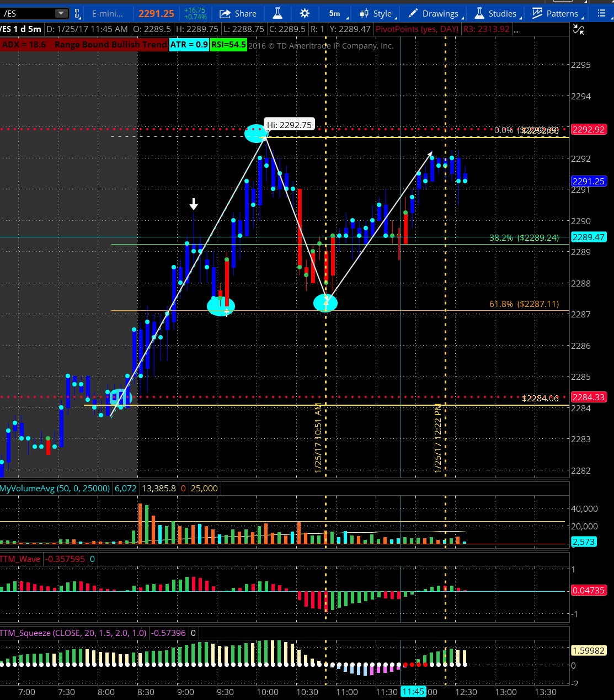Click the white down-arrow drawing marker
Viewport: 614px width, 700px height.
coord(194,204)
